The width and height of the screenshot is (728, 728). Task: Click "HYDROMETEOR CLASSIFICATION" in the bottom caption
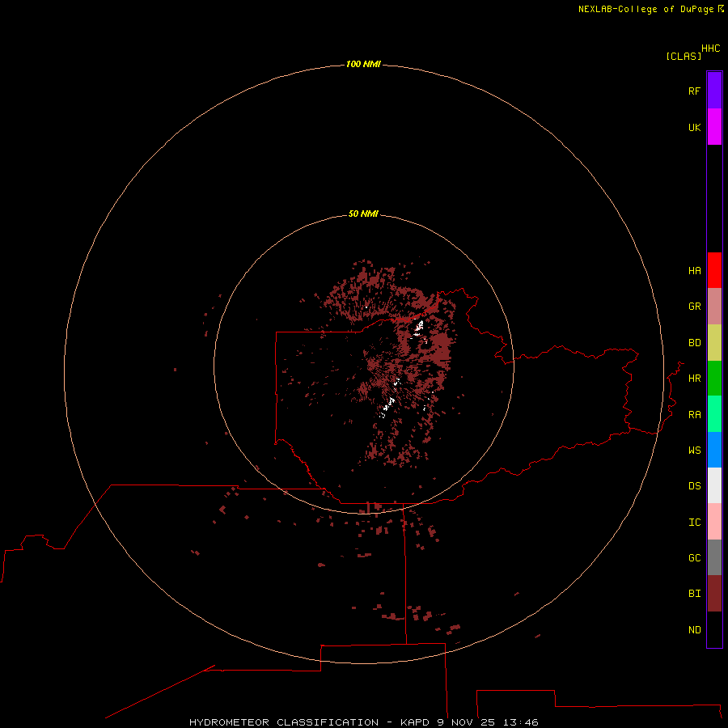tap(284, 722)
